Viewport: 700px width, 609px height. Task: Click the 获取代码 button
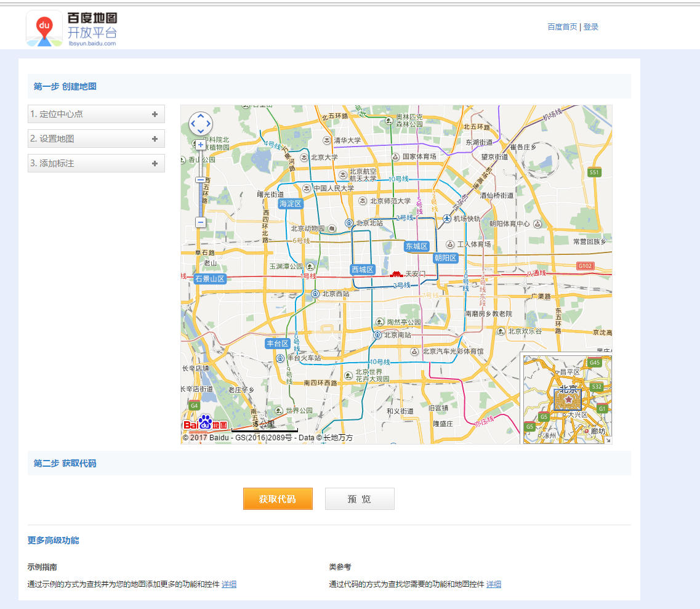pos(278,499)
